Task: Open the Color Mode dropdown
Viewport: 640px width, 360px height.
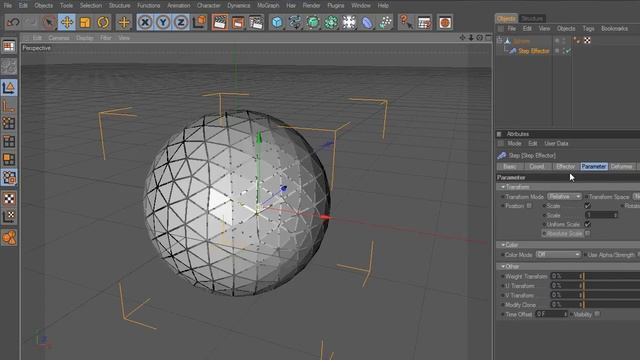Action: pos(558,254)
